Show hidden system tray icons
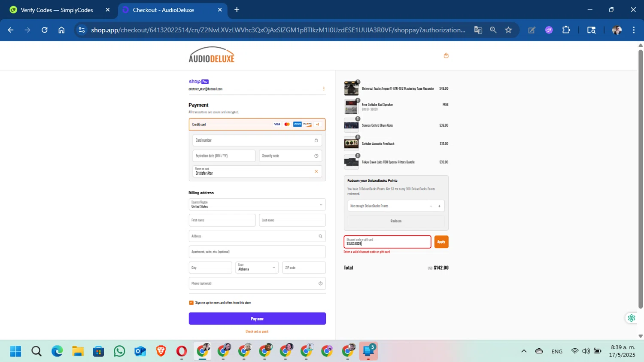Screen dimensions: 644x362 point(524,351)
